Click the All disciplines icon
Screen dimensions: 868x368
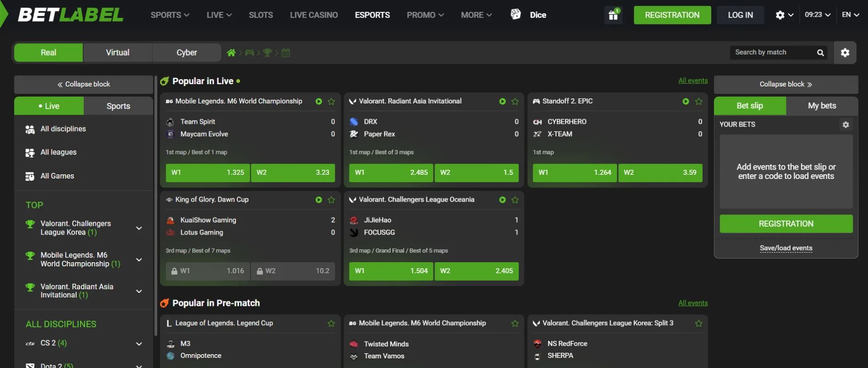click(x=30, y=129)
